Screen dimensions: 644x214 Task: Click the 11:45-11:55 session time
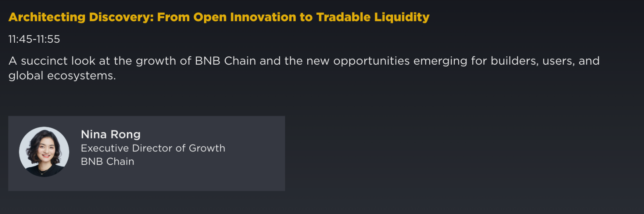click(x=34, y=39)
